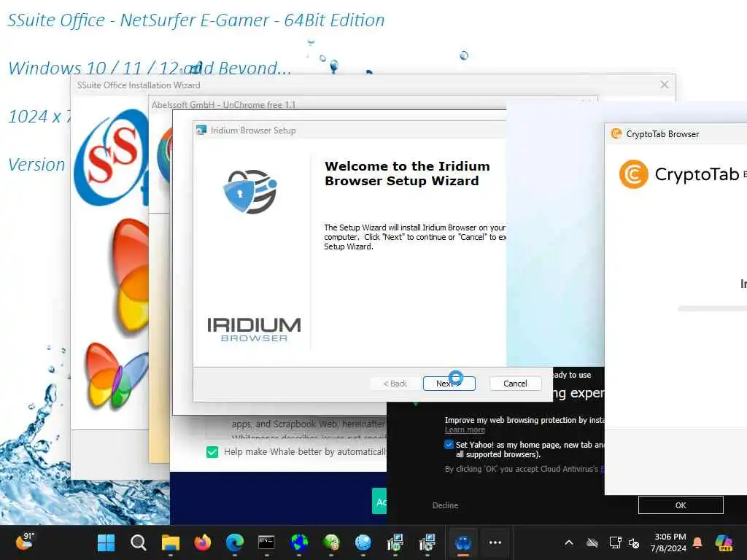Click Next in Iridium Browser Setup
Image resolution: width=747 pixels, height=560 pixels.
coord(449,384)
